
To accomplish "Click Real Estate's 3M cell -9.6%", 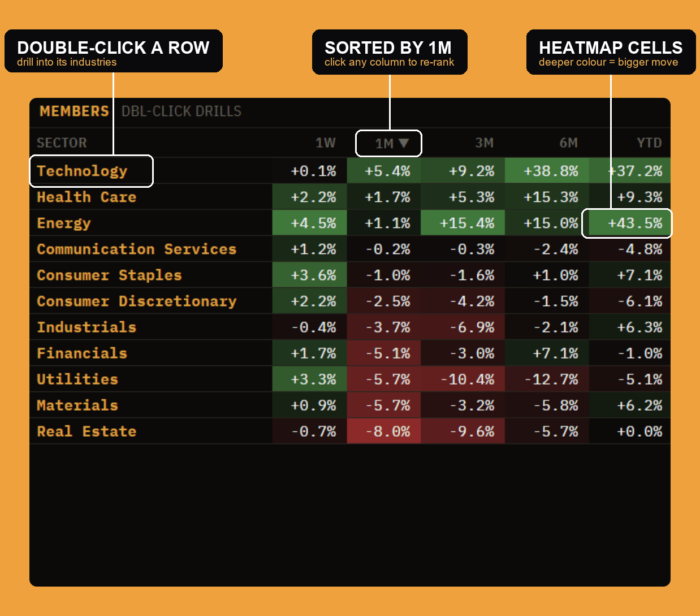I will point(463,431).
